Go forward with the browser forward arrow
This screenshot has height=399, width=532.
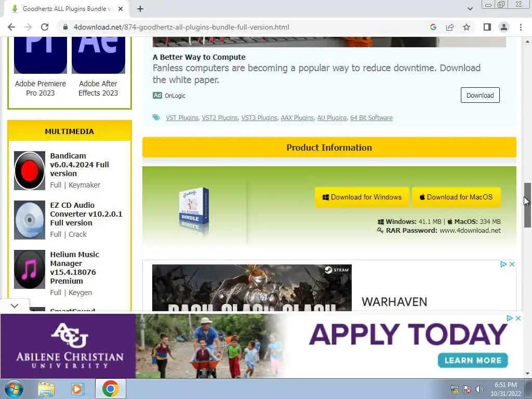point(28,27)
